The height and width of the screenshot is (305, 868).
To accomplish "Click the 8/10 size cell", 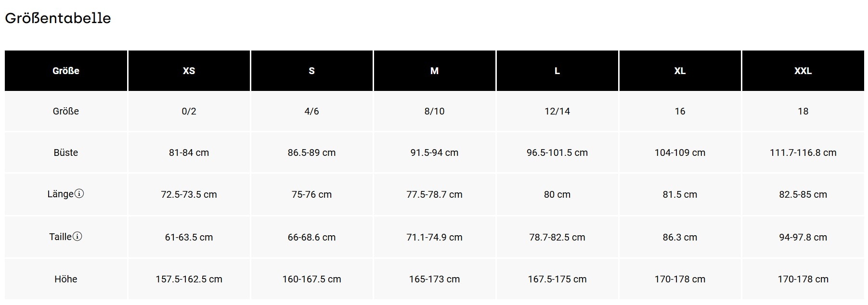I will [434, 111].
